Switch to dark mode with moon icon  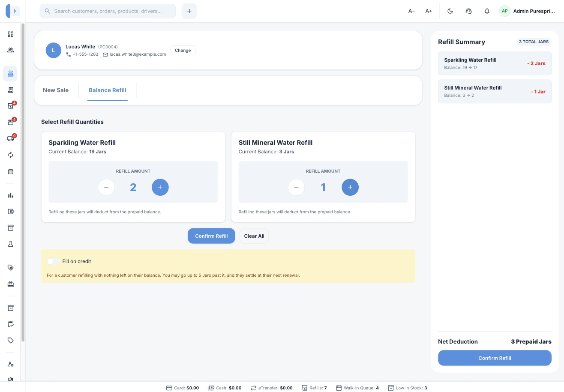pos(450,11)
